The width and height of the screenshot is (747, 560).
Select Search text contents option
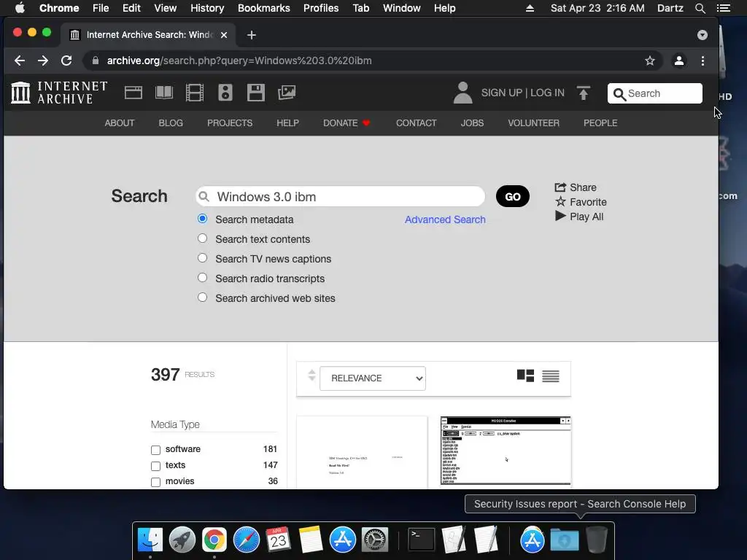coord(203,238)
